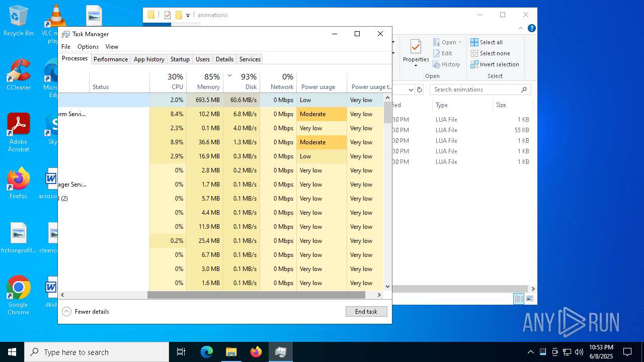This screenshot has width=644, height=362.
Task: Sort processes by Disk column
Action: [242, 82]
